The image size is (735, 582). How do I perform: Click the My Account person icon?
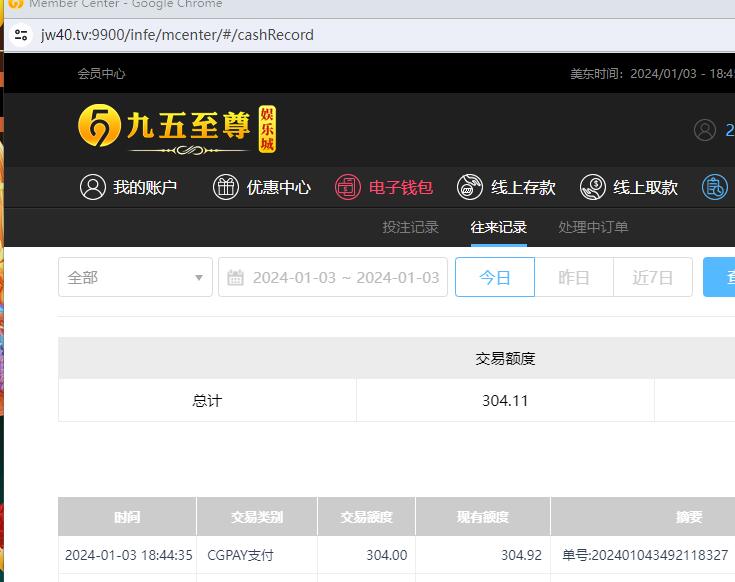pos(93,187)
